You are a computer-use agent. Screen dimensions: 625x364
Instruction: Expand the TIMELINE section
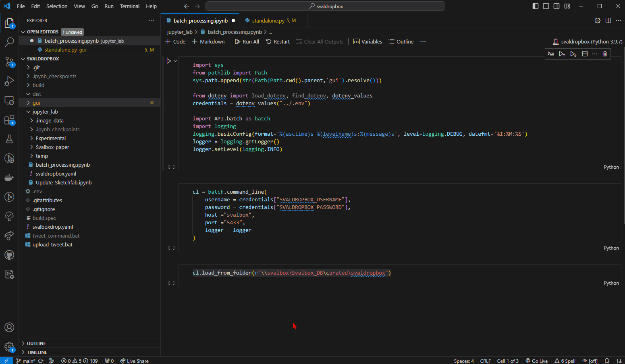point(89,352)
